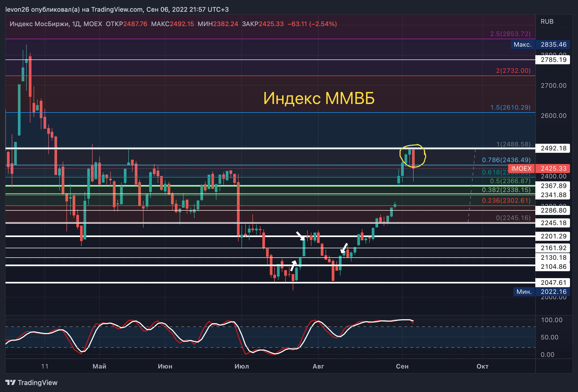Click the 'Индекс МосБиржи, 1Д, MOEX' symbol legend
The width and height of the screenshot is (578, 392).
coord(56,24)
